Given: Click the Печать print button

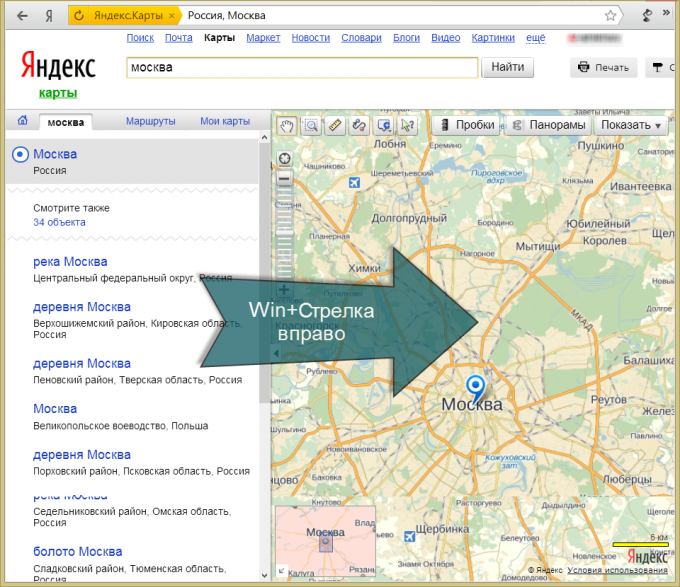Looking at the screenshot, I should pos(603,68).
